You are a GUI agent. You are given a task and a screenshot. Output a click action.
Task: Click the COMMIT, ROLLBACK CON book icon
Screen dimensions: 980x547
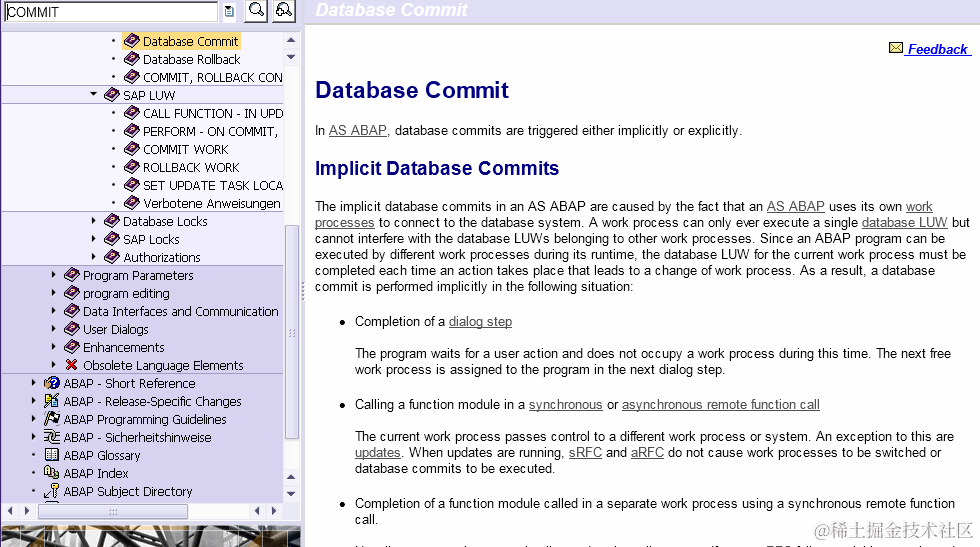click(131, 78)
